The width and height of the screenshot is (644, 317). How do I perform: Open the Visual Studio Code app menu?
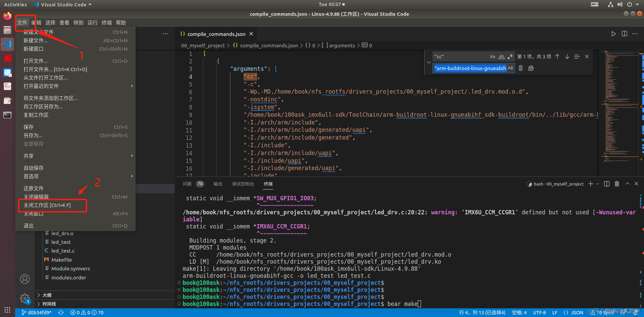pyautogui.click(x=63, y=4)
